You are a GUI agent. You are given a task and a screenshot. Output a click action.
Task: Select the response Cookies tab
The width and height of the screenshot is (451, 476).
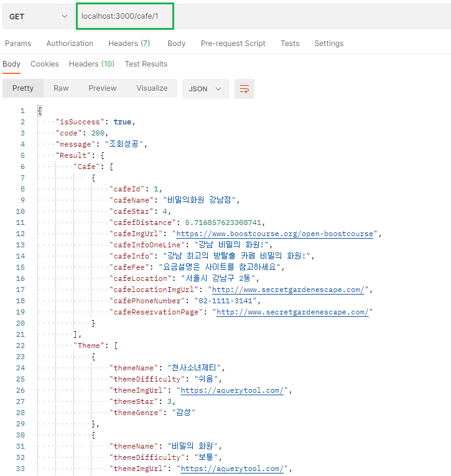point(45,64)
